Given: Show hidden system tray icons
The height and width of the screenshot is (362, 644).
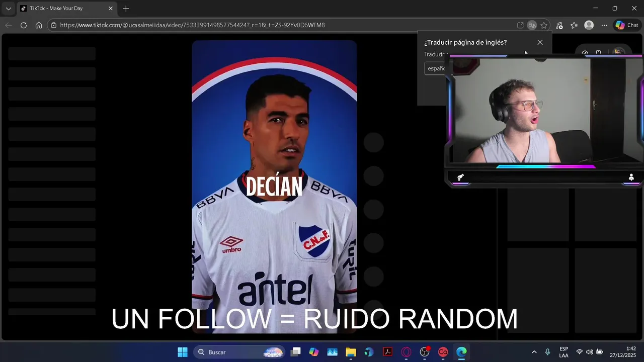Looking at the screenshot, I should 534,352.
